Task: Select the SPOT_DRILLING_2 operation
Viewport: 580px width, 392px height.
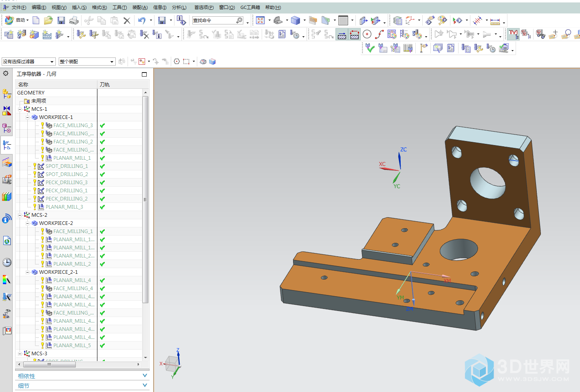Action: click(67, 174)
